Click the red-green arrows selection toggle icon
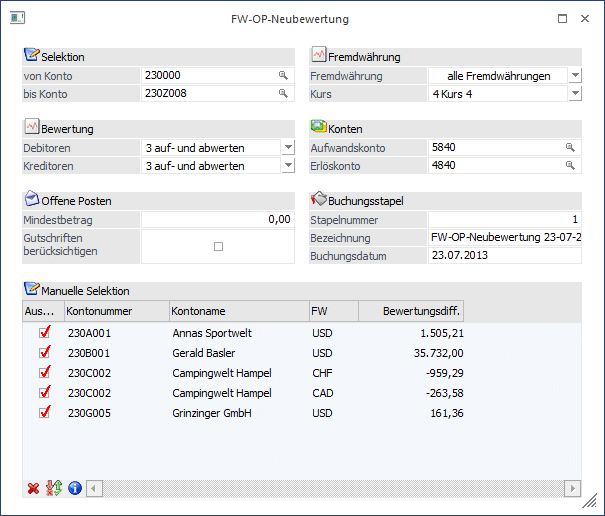Image resolution: width=605 pixels, height=516 pixels. (x=54, y=489)
